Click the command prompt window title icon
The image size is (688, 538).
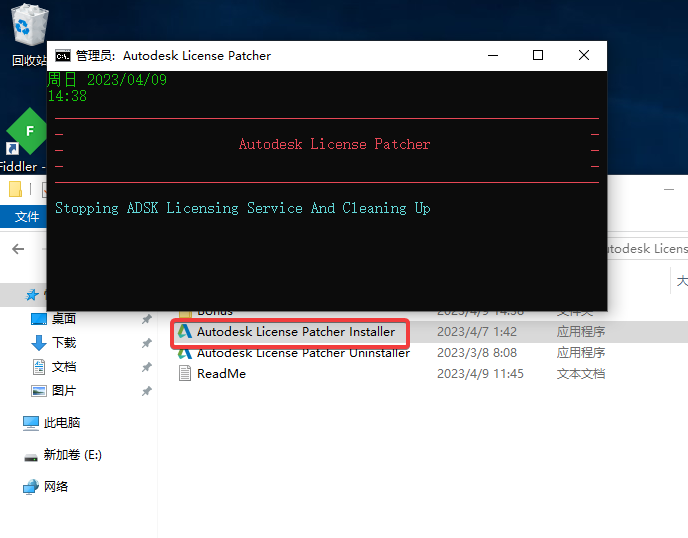[63, 56]
